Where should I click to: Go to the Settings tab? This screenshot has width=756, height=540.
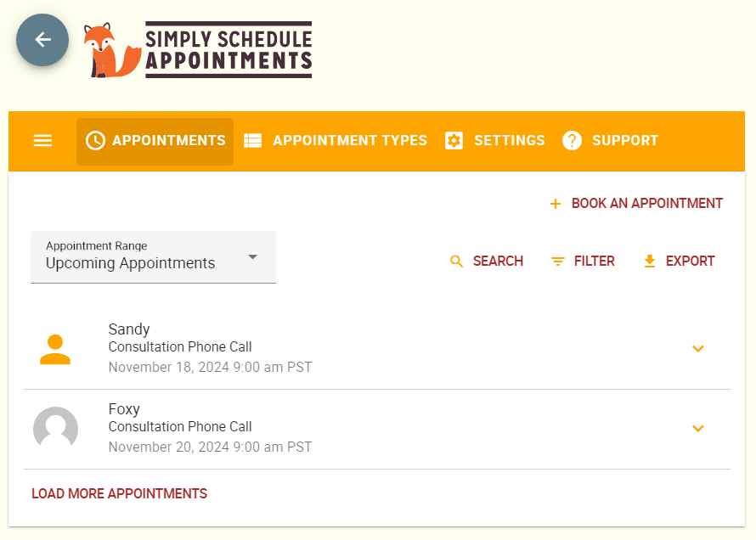(x=494, y=141)
